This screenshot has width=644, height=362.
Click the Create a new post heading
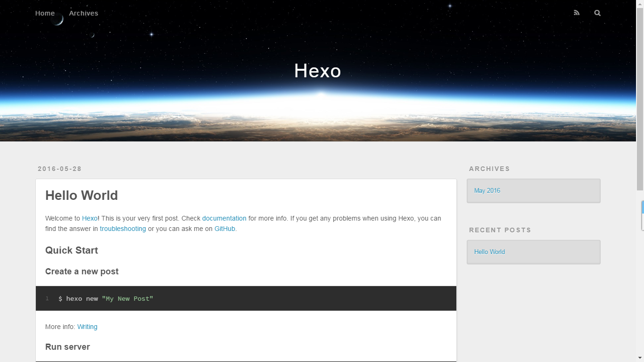(82, 271)
